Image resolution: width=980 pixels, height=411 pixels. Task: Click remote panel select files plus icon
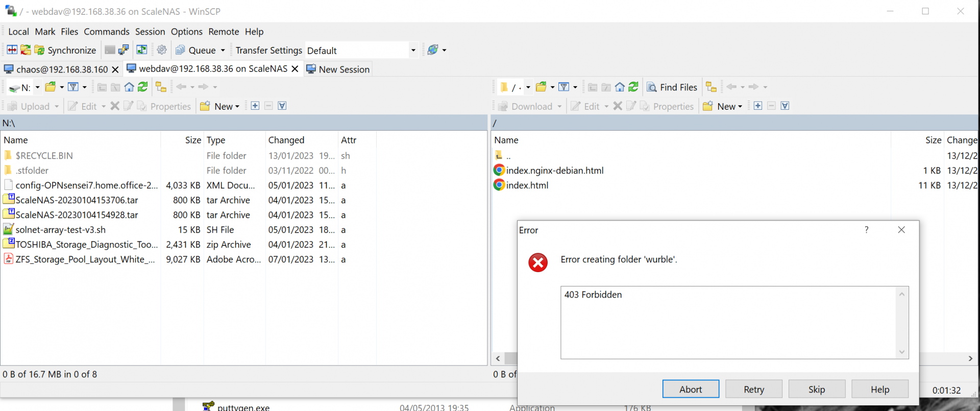point(758,106)
